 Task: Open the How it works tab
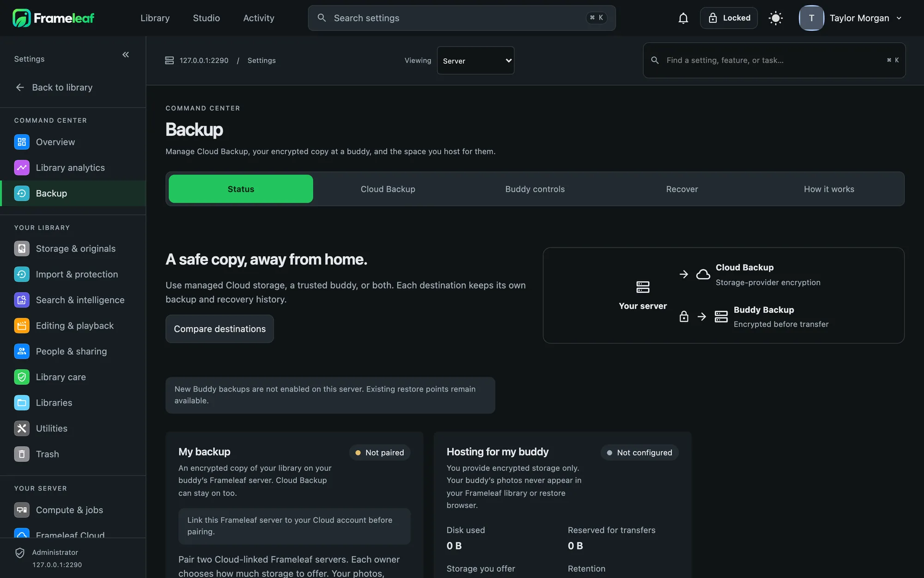click(829, 189)
